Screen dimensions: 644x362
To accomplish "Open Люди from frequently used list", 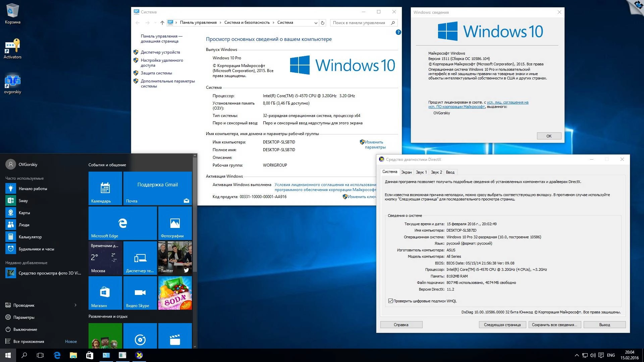I will pyautogui.click(x=43, y=225).
